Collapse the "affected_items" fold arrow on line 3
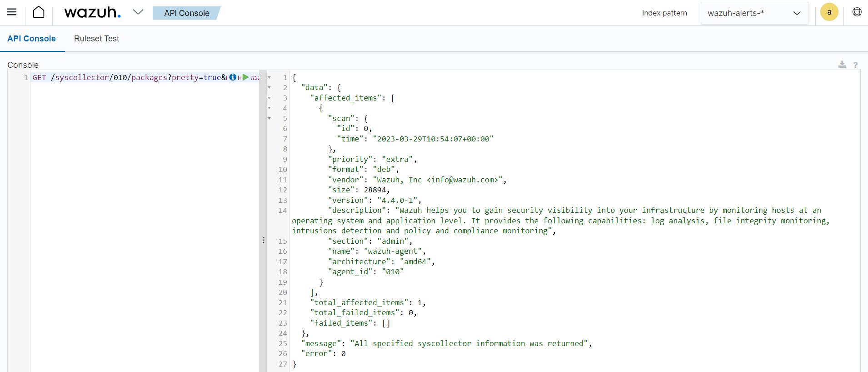 click(269, 98)
